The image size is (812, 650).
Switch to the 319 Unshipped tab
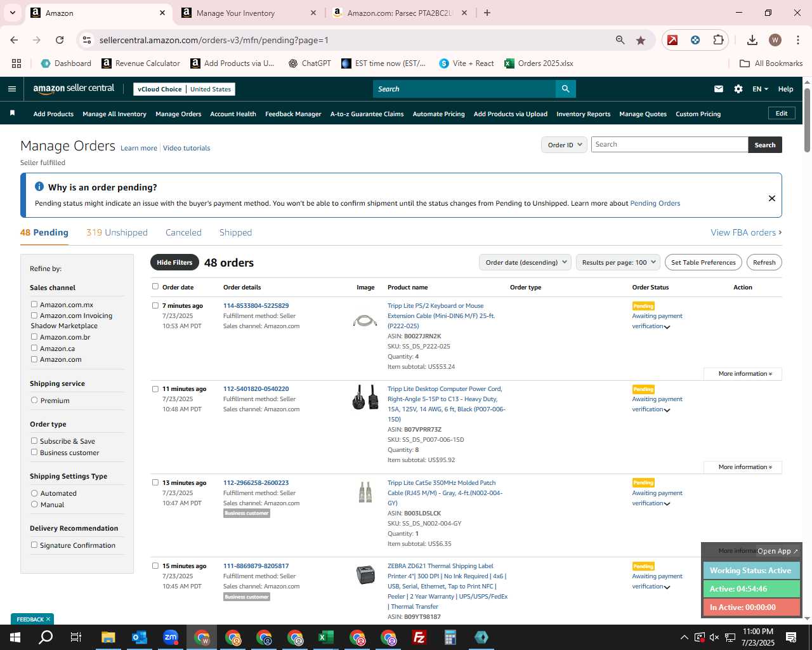(117, 232)
